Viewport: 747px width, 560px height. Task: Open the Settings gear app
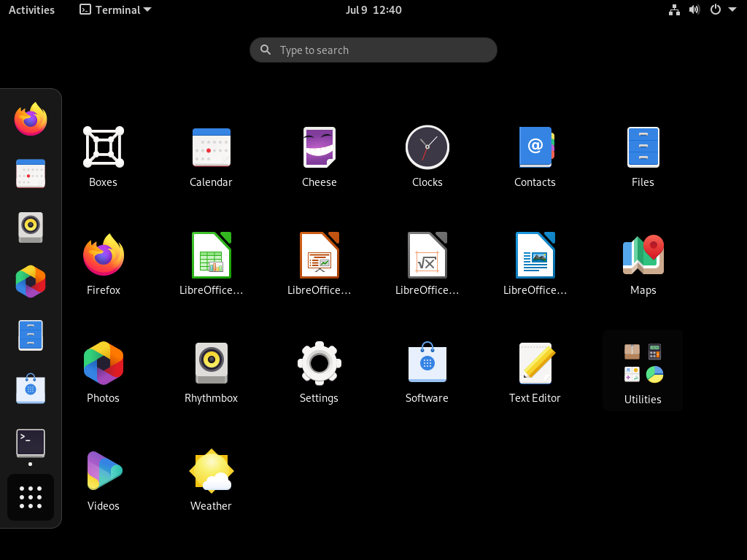[x=320, y=363]
